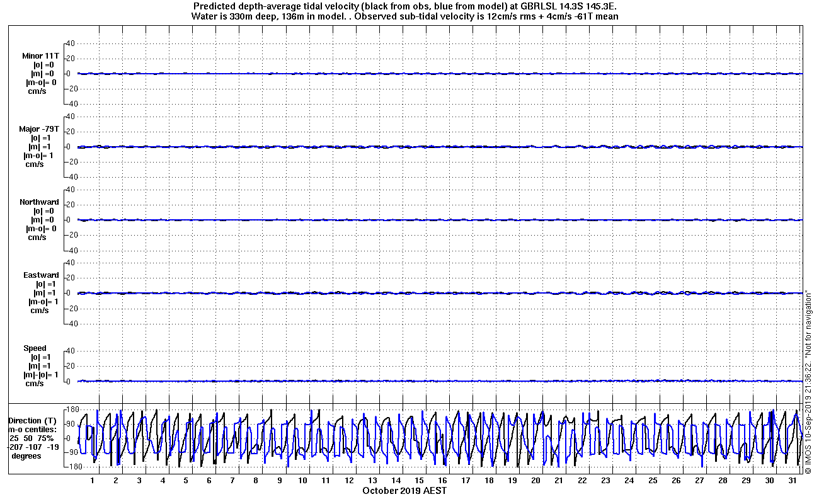Click day tick label '10' on date axis
This screenshot has width=819, height=504.
pyautogui.click(x=302, y=481)
